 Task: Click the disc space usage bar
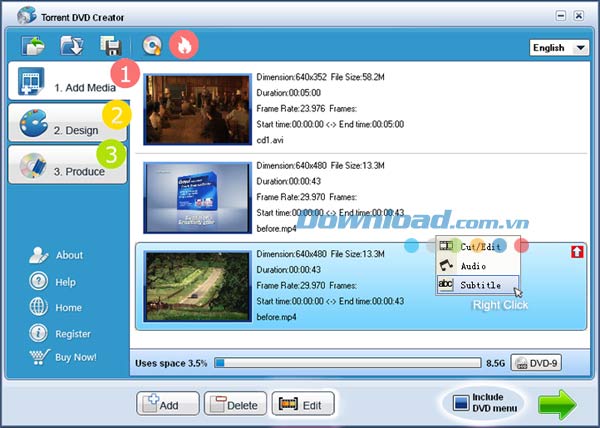click(x=347, y=363)
